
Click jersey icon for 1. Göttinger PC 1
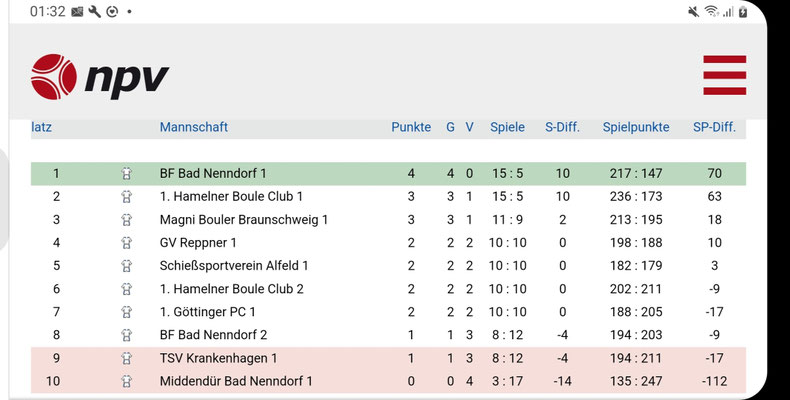(126, 312)
